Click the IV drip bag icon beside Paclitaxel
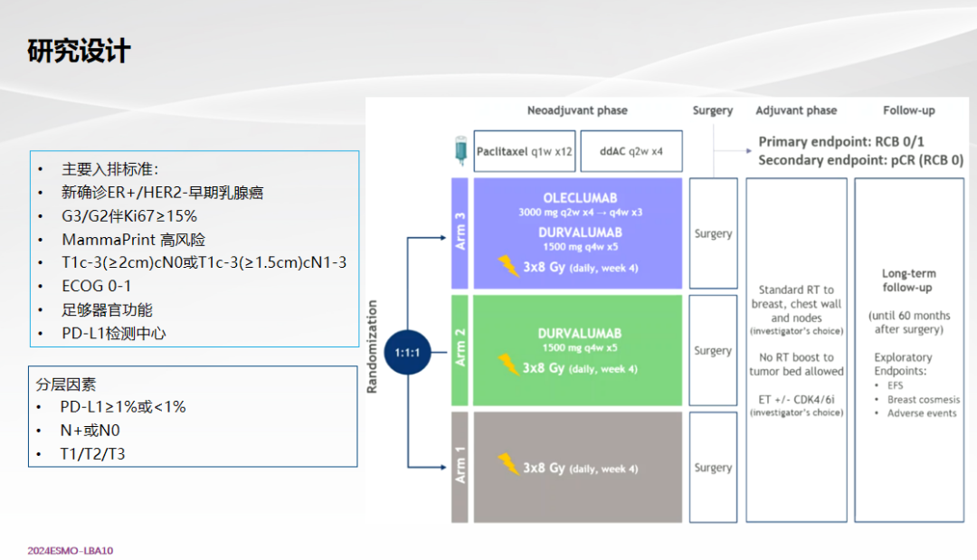 460,149
